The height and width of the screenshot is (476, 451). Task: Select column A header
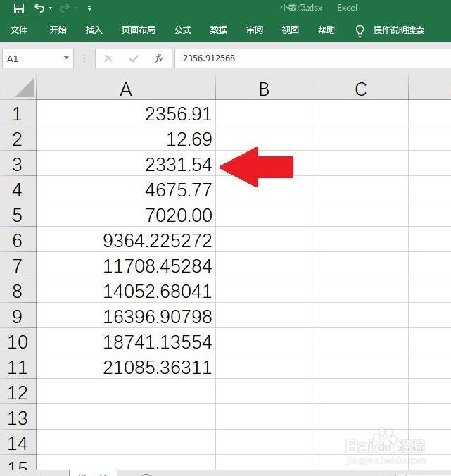click(x=126, y=89)
